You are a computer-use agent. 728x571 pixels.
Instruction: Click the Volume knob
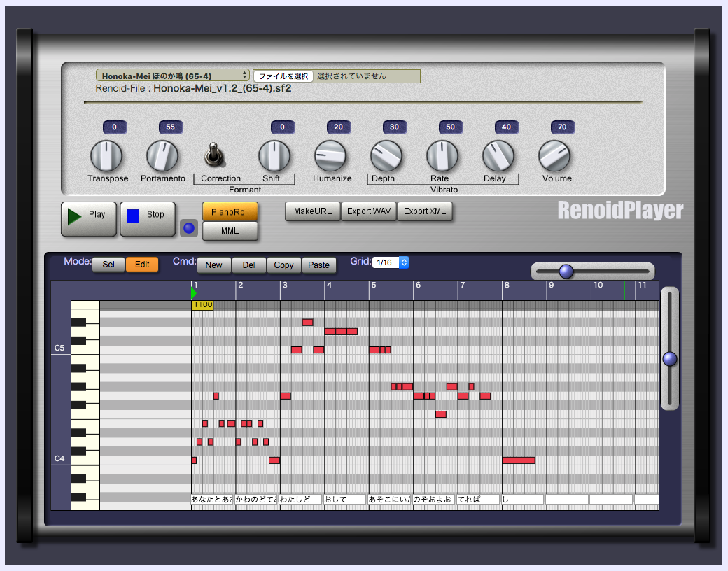coord(554,157)
